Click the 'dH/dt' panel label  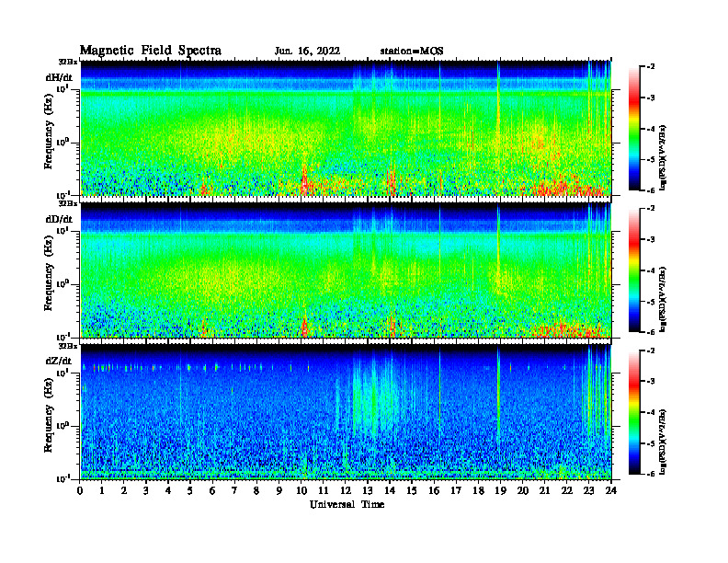click(x=59, y=77)
